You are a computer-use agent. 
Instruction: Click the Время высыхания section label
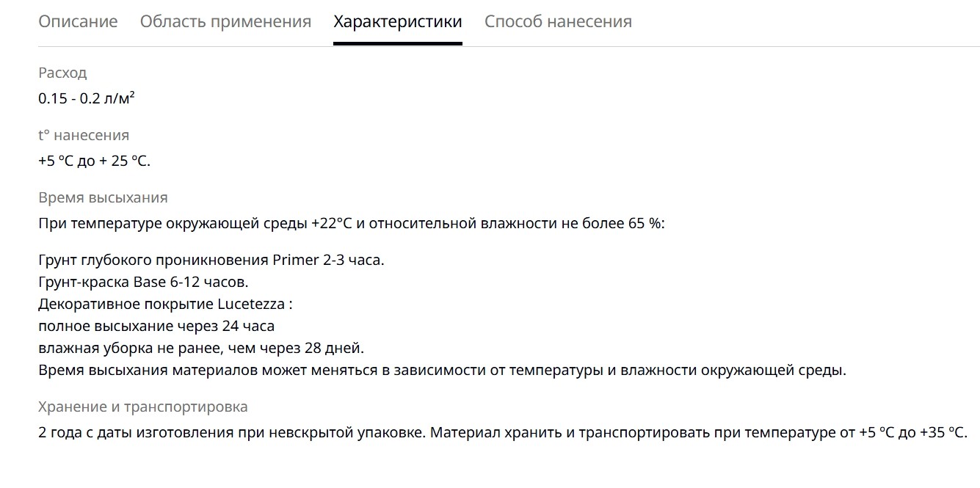(x=103, y=197)
